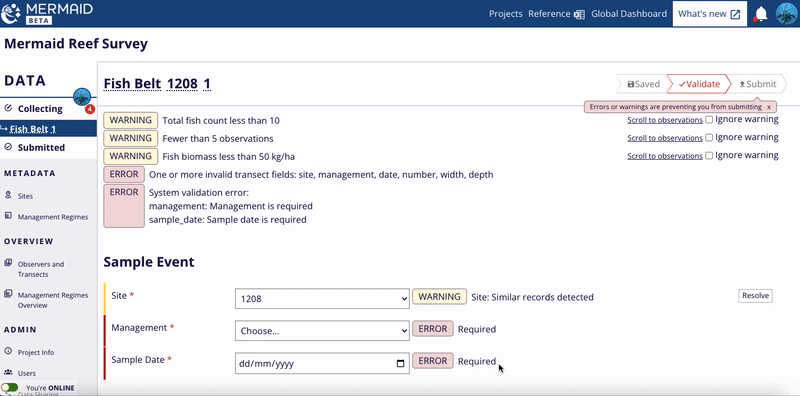Click the Mermaid Reef Survey project title
The height and width of the screenshot is (396, 800).
coord(76,43)
